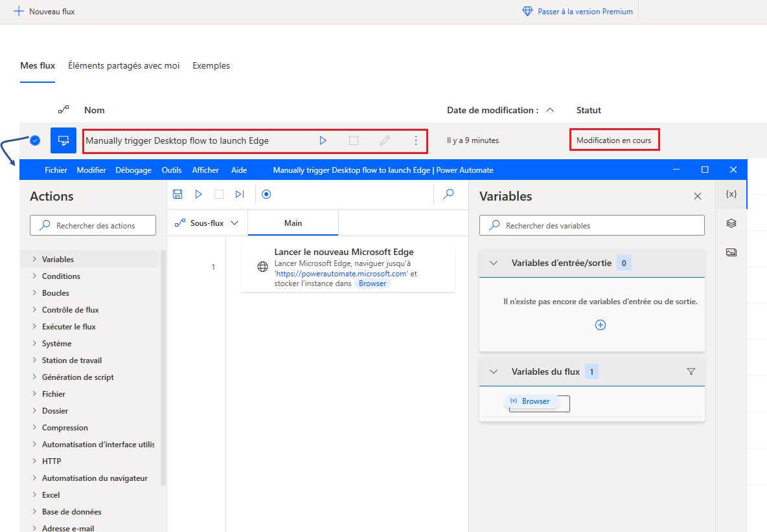Open the Images panel icon

(731, 252)
